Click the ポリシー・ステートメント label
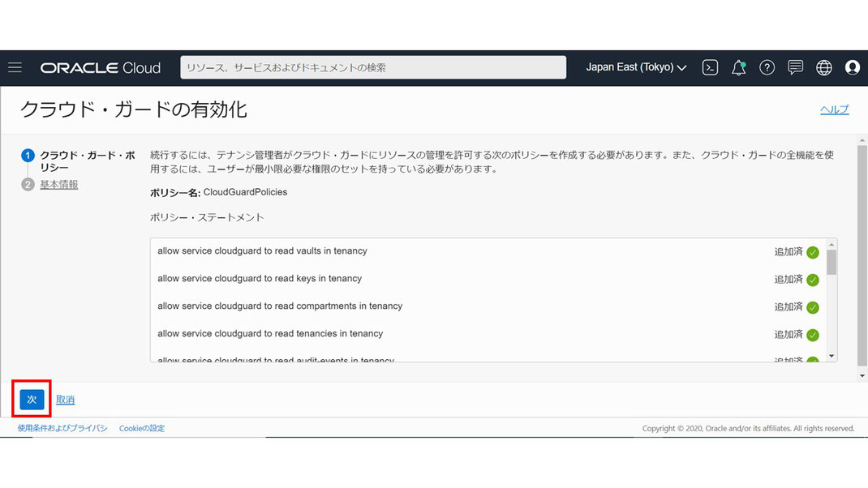This screenshot has height=488, width=868. 207,217
